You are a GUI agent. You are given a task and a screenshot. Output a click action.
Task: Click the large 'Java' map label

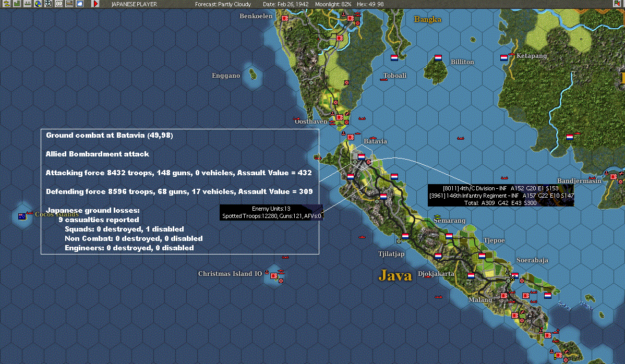coord(395,275)
